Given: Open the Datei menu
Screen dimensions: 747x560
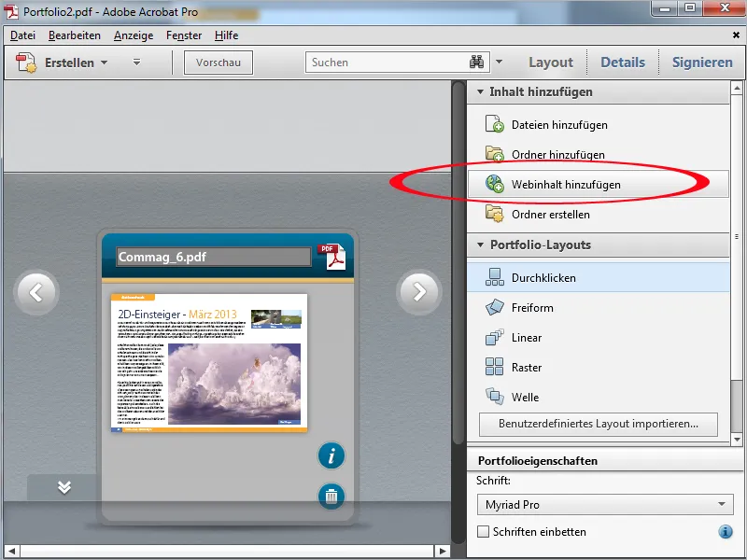Looking at the screenshot, I should pos(22,35).
